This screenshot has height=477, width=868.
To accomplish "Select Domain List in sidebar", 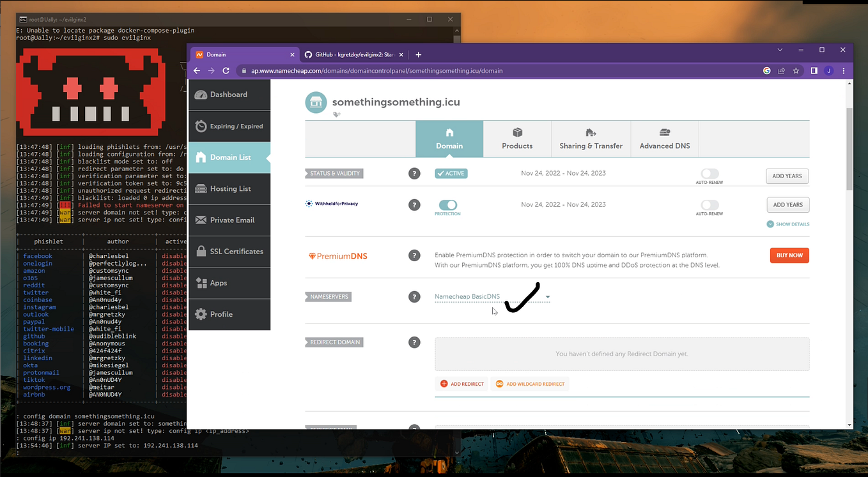I will point(229,157).
